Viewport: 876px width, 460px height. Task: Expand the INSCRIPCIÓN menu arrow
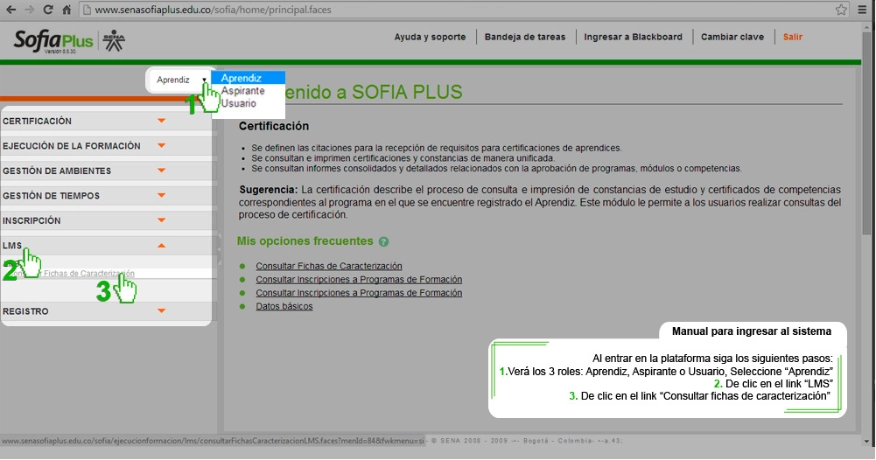[161, 220]
